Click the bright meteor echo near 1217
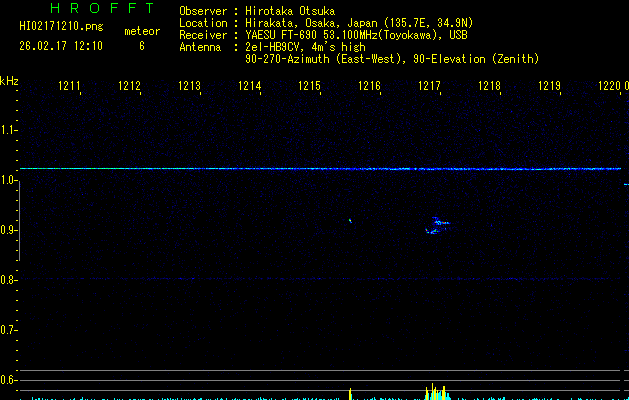 point(437,224)
